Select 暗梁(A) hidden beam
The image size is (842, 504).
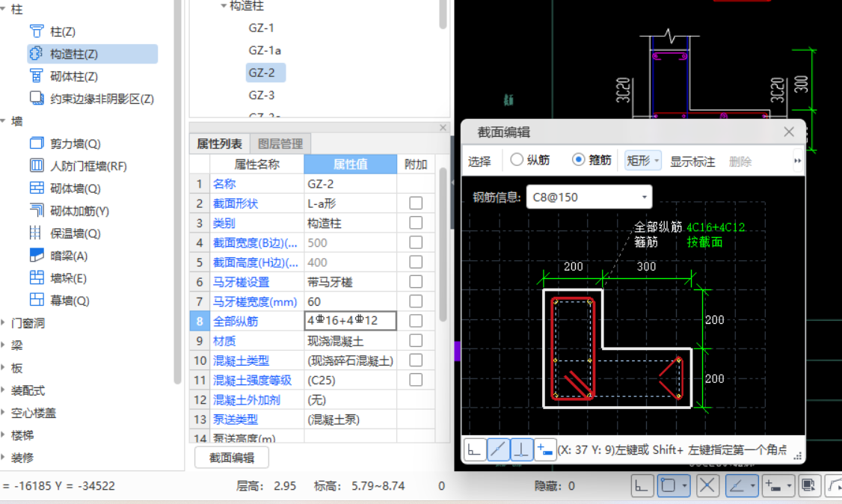click(x=58, y=256)
